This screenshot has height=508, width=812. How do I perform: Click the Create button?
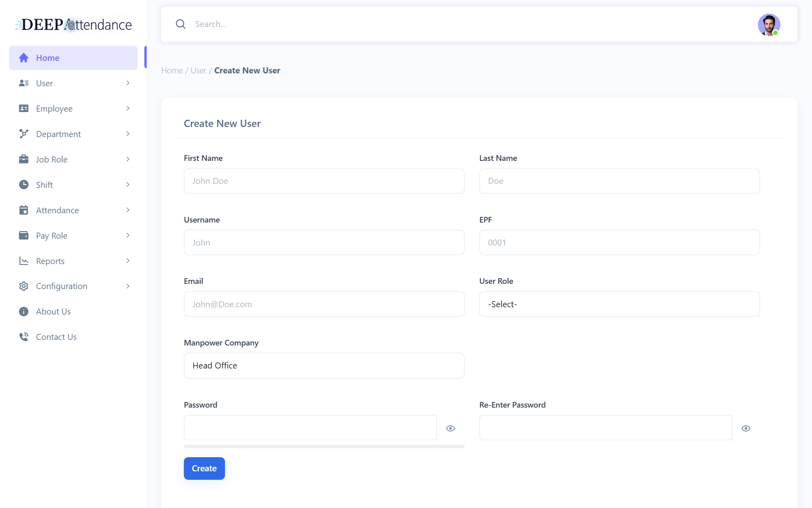(x=204, y=468)
